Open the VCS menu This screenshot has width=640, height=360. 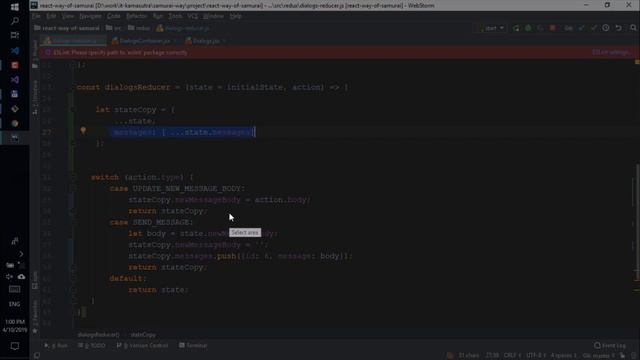pyautogui.click(x=193, y=16)
